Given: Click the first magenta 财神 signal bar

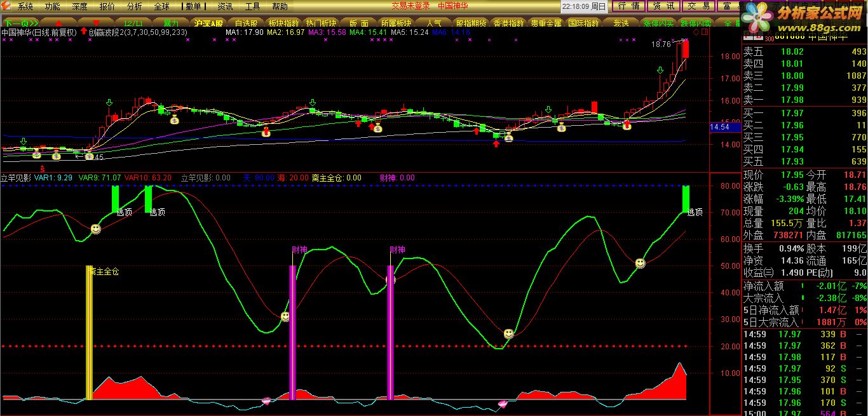Looking at the screenshot, I should pyautogui.click(x=292, y=333).
